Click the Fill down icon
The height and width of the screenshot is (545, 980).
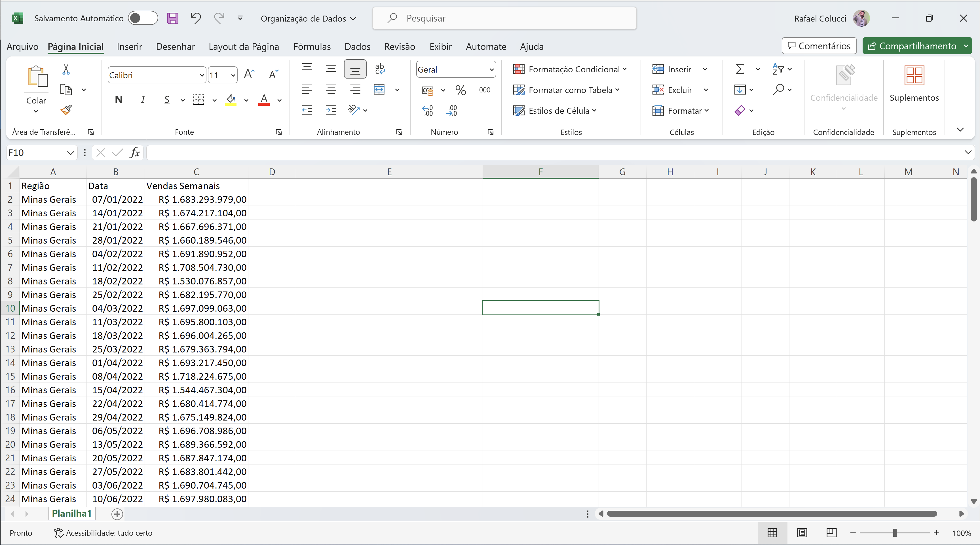pyautogui.click(x=740, y=90)
